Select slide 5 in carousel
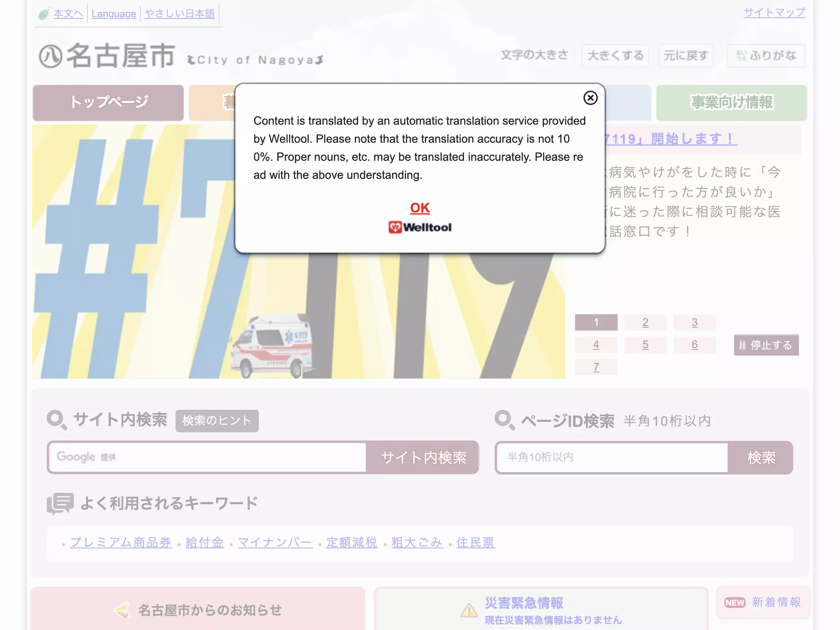This screenshot has width=840, height=630. coord(645,345)
